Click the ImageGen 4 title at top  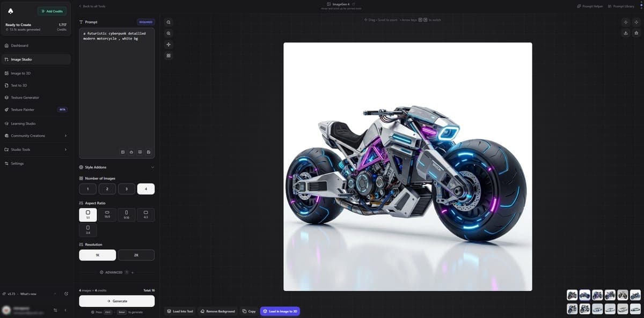pos(341,4)
